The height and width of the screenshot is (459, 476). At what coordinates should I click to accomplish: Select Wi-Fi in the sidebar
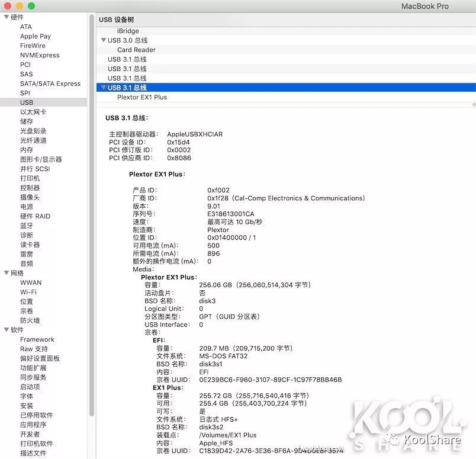28,292
